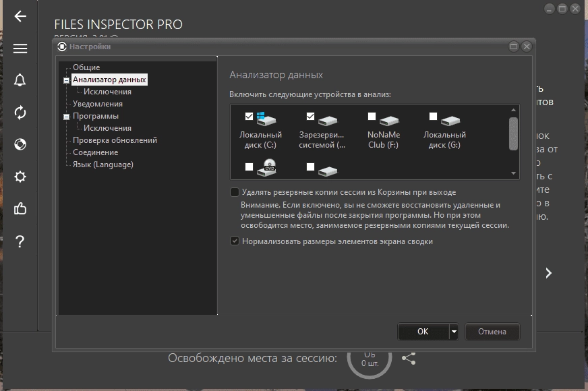
Task: Open the hamburger menu in the sidebar
Action: click(20, 49)
